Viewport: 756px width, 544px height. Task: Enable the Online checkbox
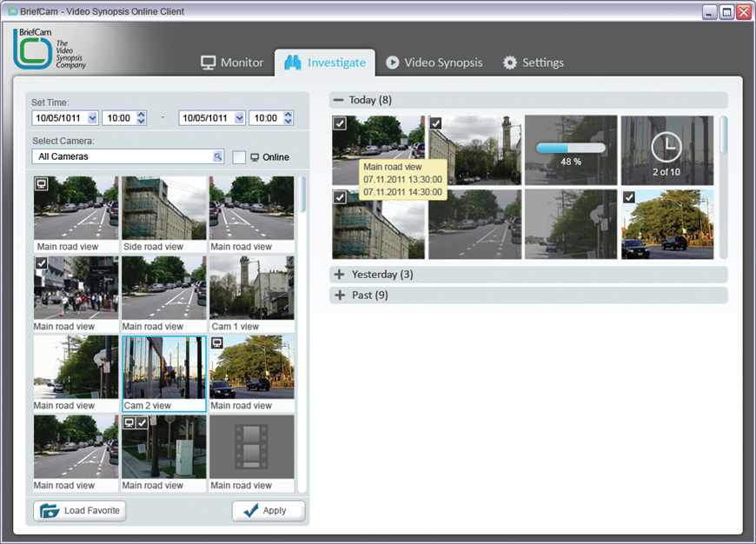239,157
